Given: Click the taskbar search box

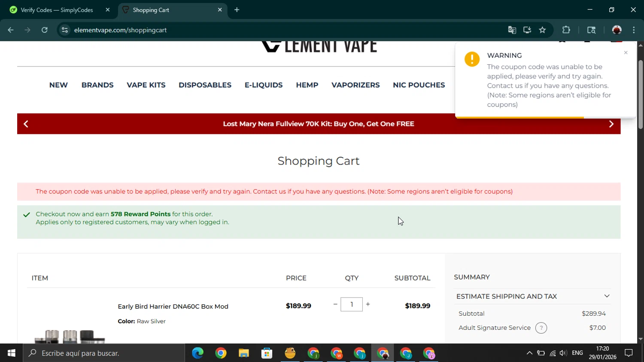Looking at the screenshot, I should [104, 353].
